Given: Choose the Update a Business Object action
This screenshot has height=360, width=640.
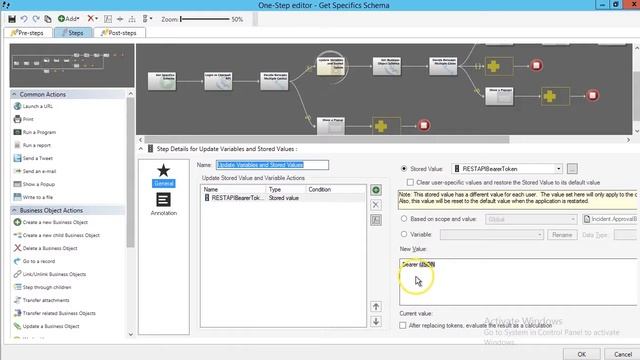Looking at the screenshot, I should click(47, 327).
